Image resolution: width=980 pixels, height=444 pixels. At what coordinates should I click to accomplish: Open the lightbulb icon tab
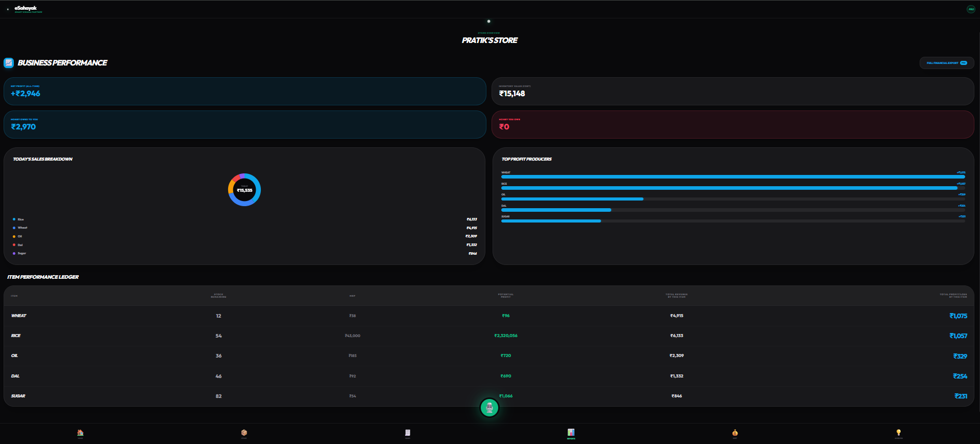pos(899,434)
